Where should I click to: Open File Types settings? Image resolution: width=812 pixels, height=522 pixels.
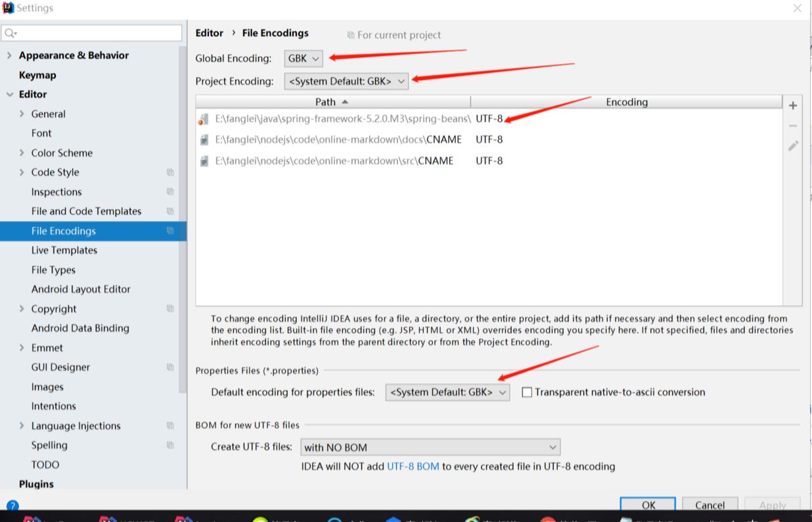pos(53,270)
